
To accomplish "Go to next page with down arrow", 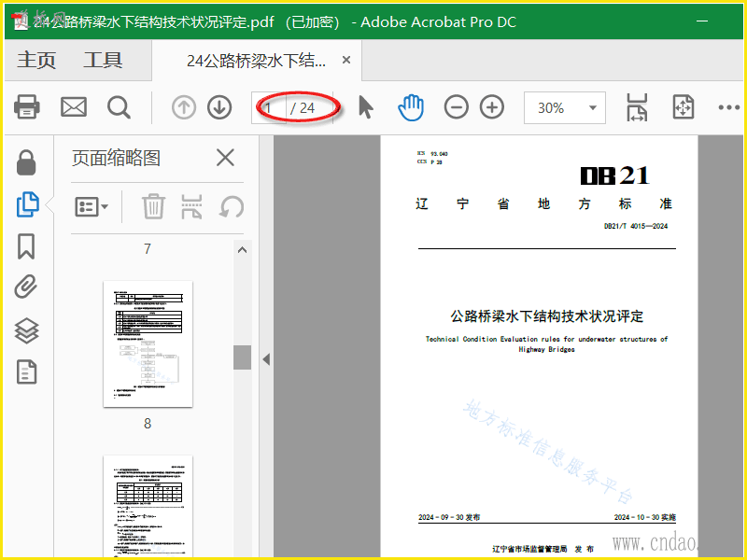I will point(219,107).
